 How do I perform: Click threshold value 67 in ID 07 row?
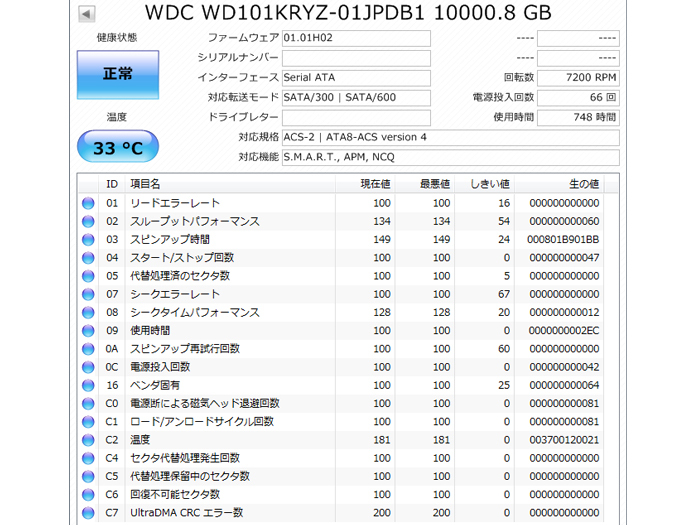coord(504,294)
